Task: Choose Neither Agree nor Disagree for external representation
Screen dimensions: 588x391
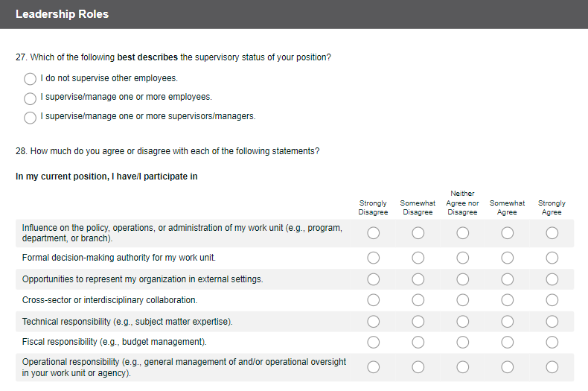Action: (462, 279)
